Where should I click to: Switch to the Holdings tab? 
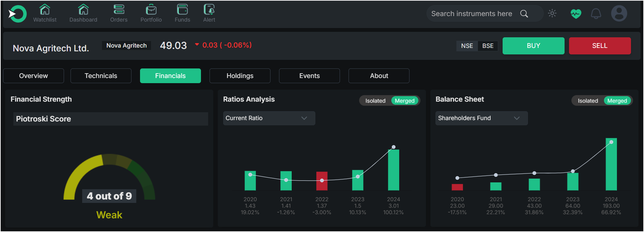pos(240,76)
